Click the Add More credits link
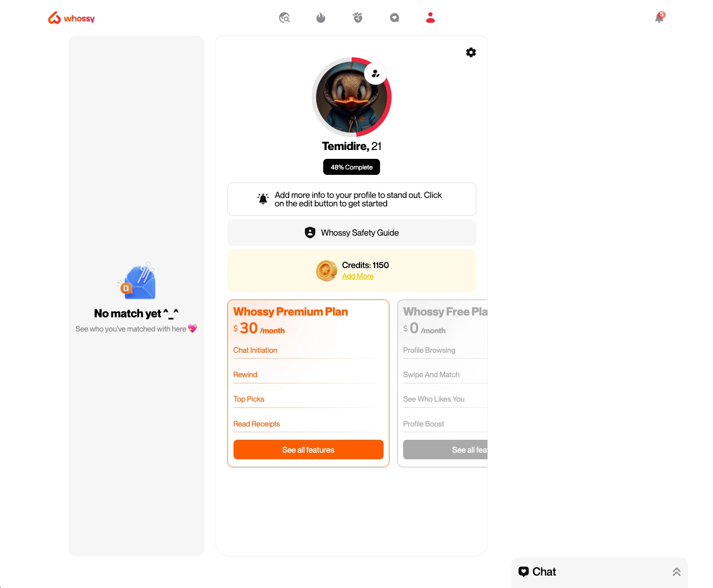Image resolution: width=713 pixels, height=588 pixels. [358, 276]
